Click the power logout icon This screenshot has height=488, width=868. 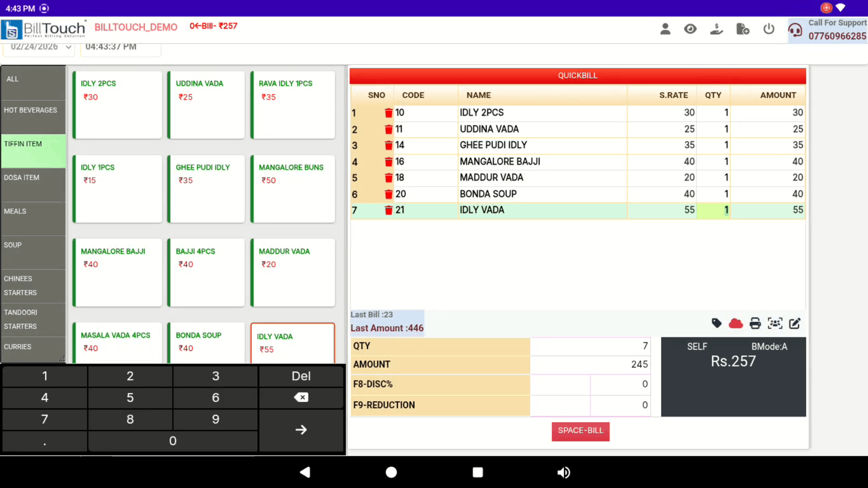(x=768, y=29)
